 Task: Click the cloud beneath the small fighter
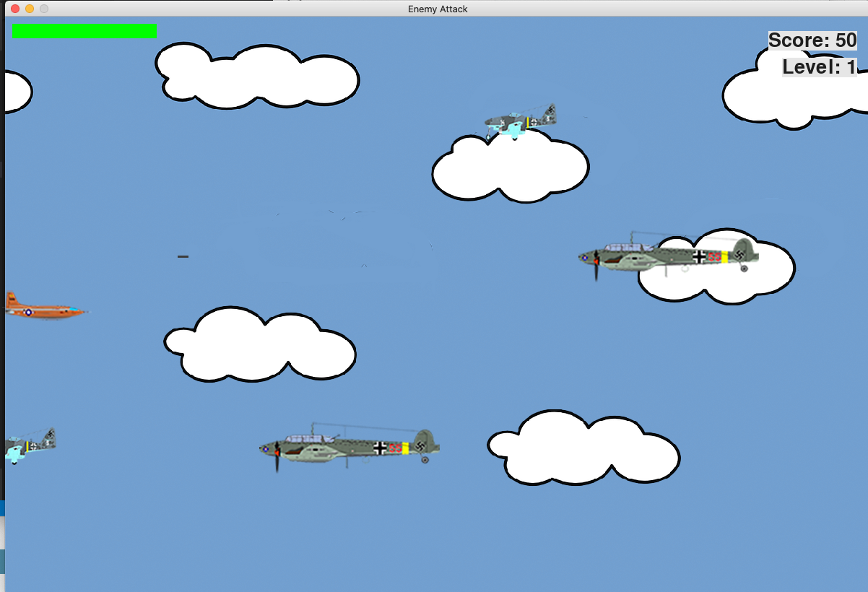tap(510, 170)
